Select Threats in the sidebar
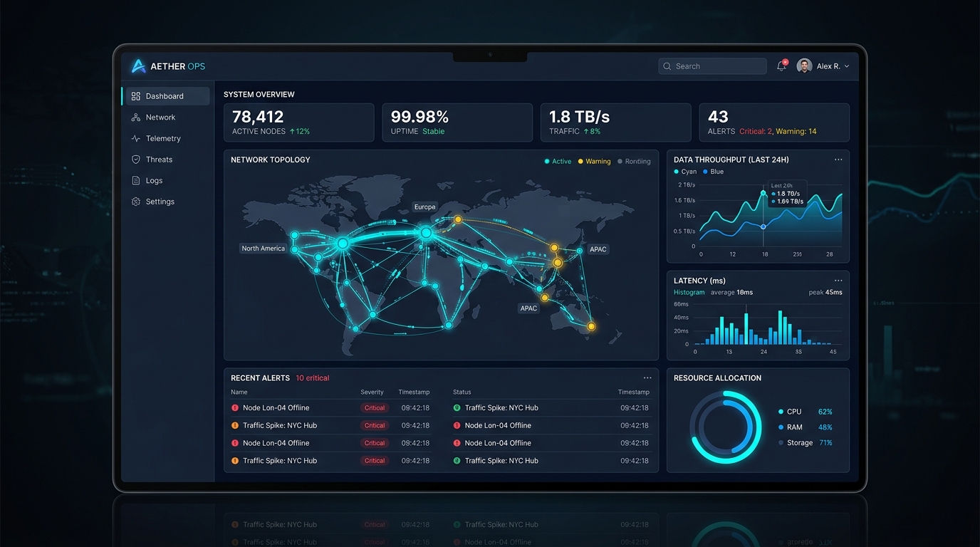Screen dimensions: 980x547 [166, 160]
